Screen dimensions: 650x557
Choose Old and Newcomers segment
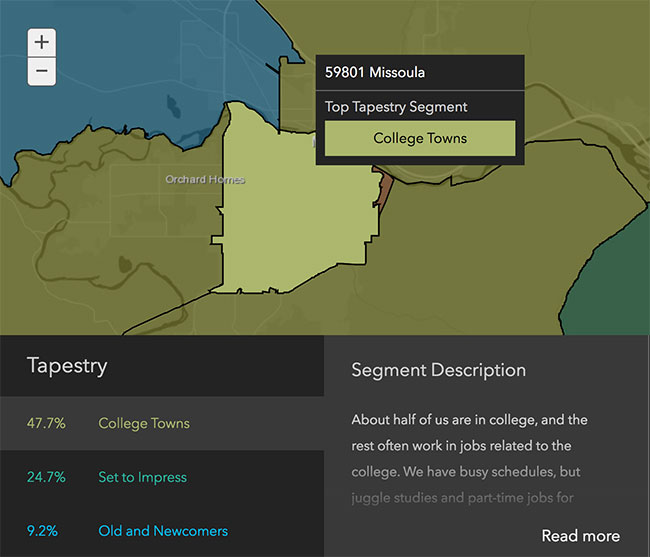[163, 531]
